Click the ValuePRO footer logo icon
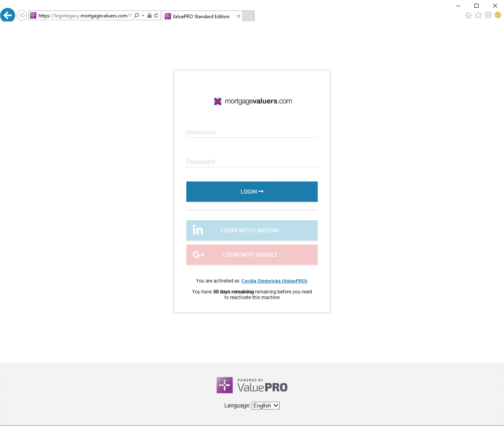This screenshot has height=426, width=504. tap(224, 385)
